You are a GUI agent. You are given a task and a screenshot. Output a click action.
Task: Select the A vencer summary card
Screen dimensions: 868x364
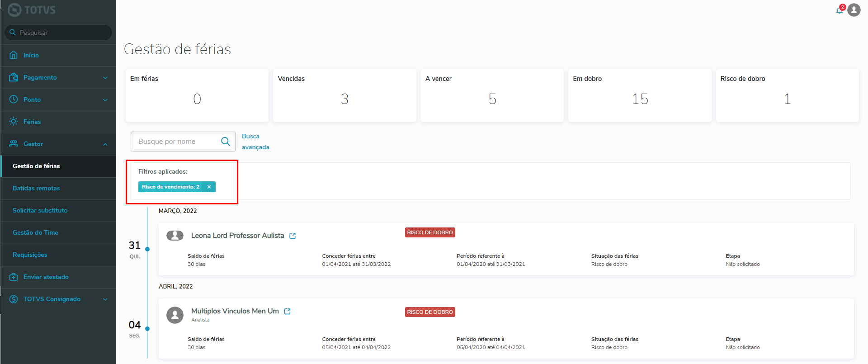(492, 95)
